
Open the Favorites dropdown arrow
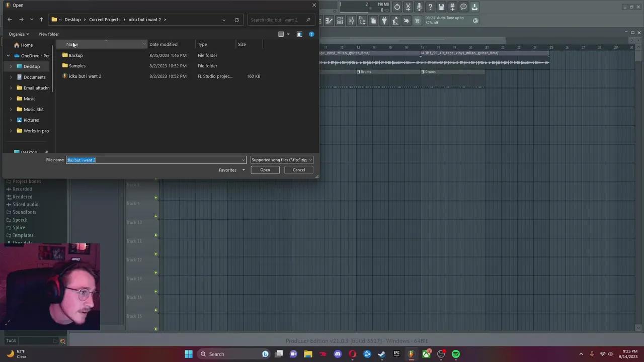tap(244, 170)
